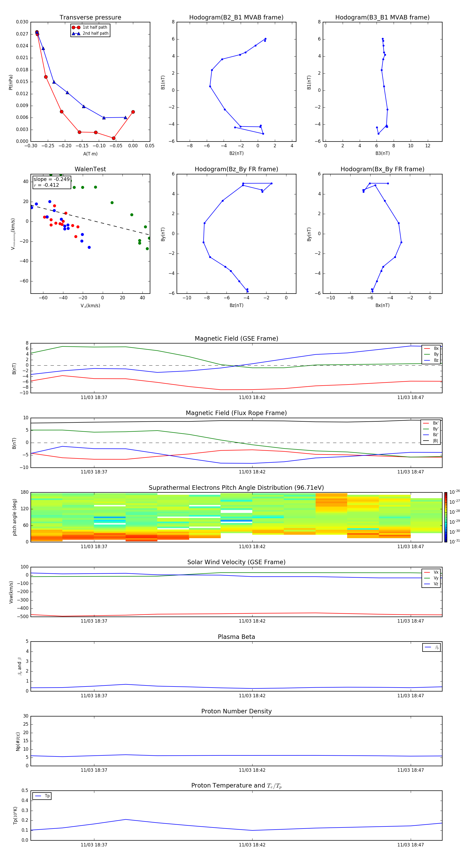Click the 'Magnetic Field (GSE Frame)' title
Viewport: 473px width, 868px height.
pos(236,339)
